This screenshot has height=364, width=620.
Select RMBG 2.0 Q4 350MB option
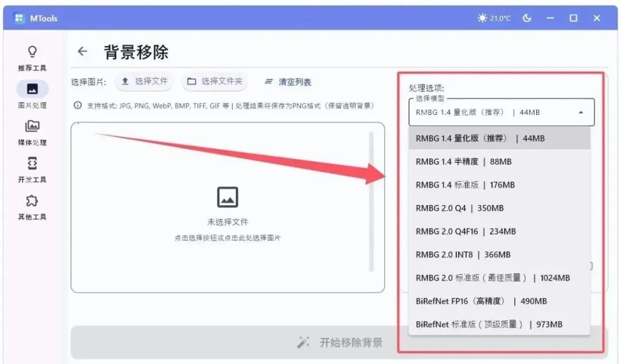pyautogui.click(x=499, y=208)
